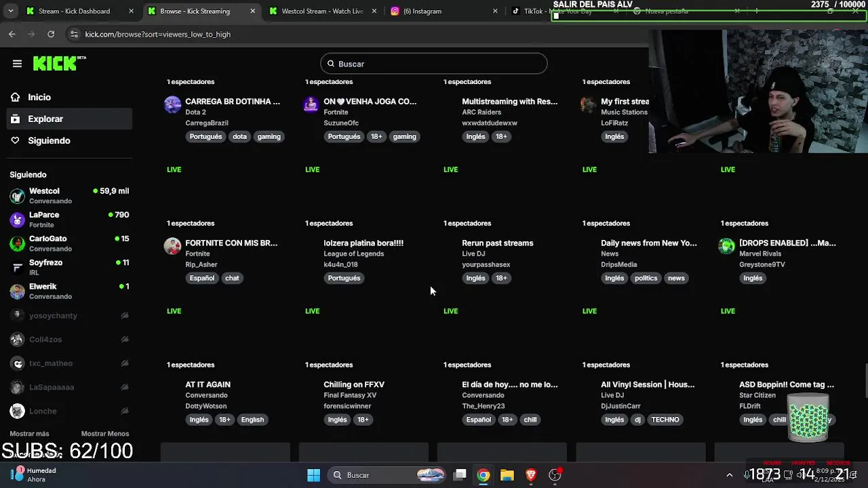
Task: Select the TECHNO tag
Action: click(x=665, y=420)
